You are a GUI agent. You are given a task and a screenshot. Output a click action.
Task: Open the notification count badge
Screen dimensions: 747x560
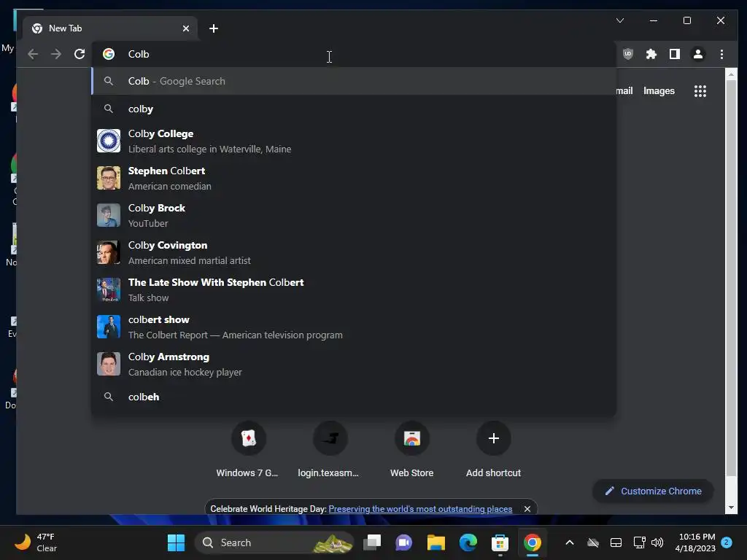(x=727, y=542)
